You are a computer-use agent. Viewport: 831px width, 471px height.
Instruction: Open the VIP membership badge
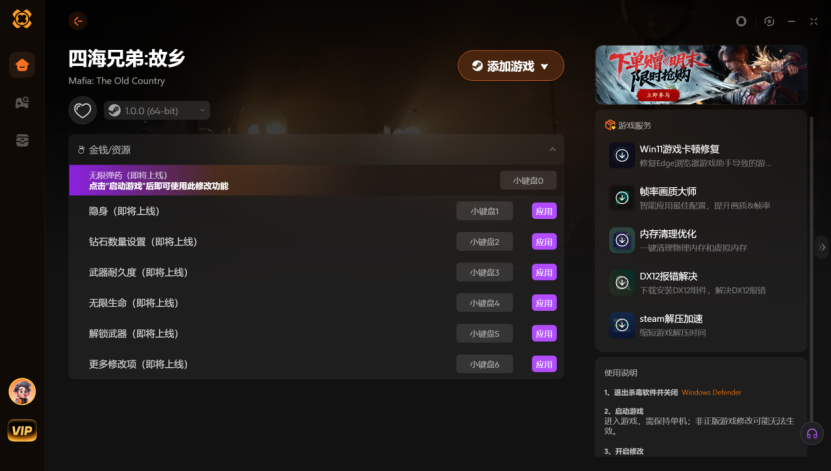[22, 430]
